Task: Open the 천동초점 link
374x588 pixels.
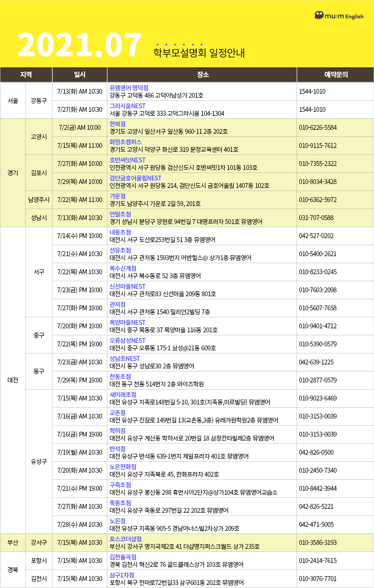Action: click(120, 376)
